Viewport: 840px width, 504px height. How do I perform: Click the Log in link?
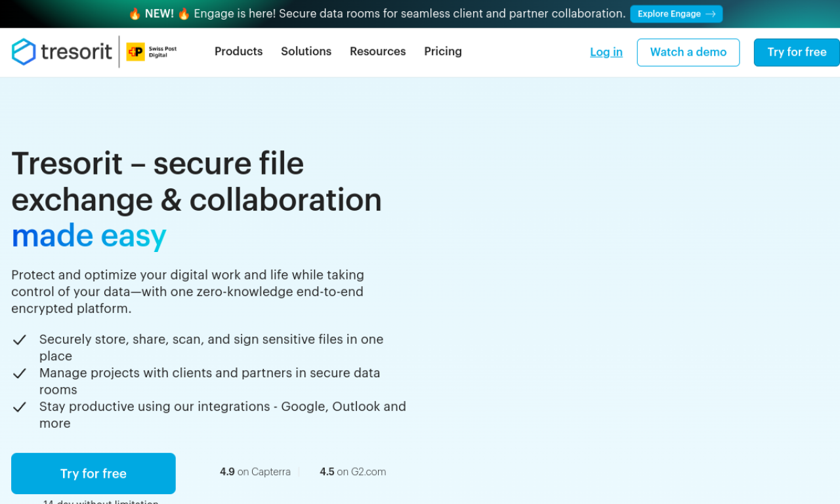coord(606,52)
